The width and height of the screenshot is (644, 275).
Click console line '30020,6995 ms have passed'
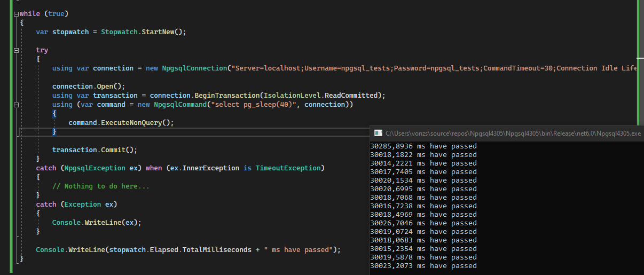click(x=423, y=188)
